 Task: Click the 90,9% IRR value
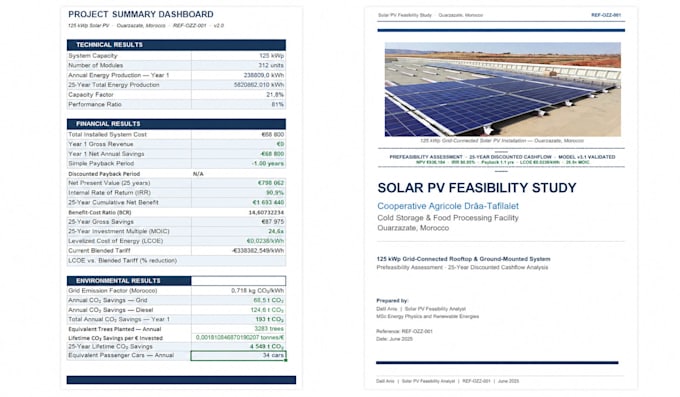[275, 193]
